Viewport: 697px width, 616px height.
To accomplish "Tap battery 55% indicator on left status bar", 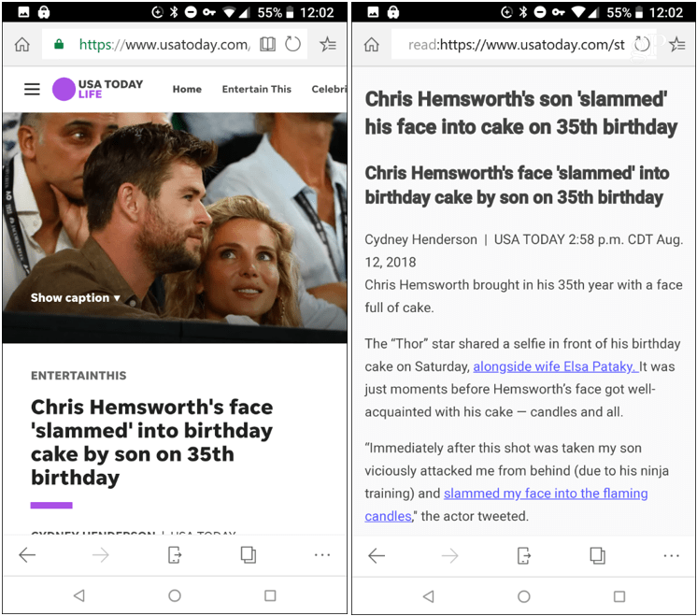I will click(276, 12).
